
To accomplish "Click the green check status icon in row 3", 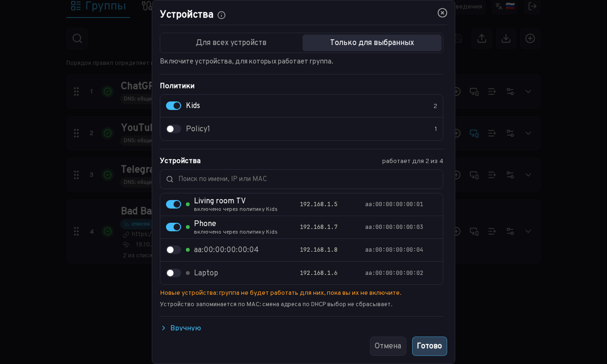I will pos(108,175).
